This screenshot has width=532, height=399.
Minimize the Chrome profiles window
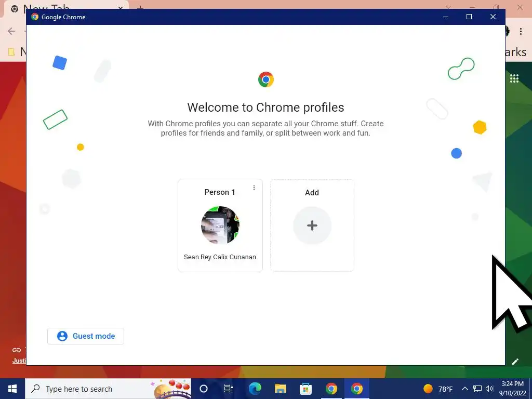446,17
